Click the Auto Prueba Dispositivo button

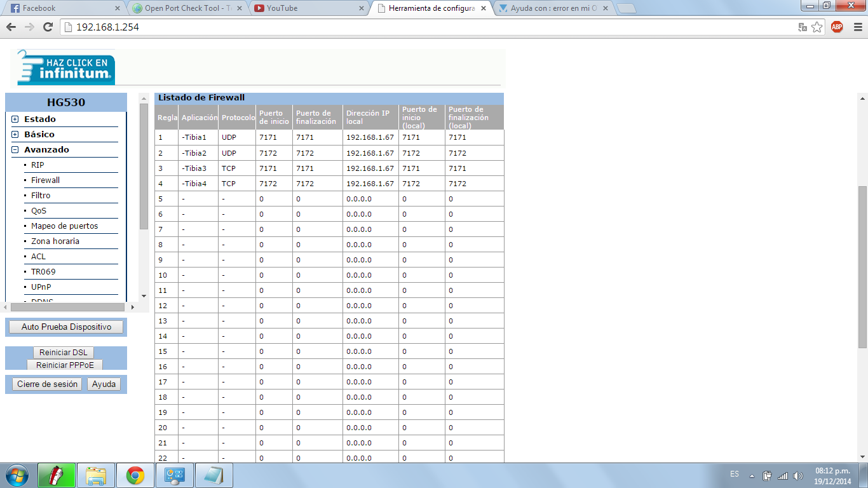66,327
